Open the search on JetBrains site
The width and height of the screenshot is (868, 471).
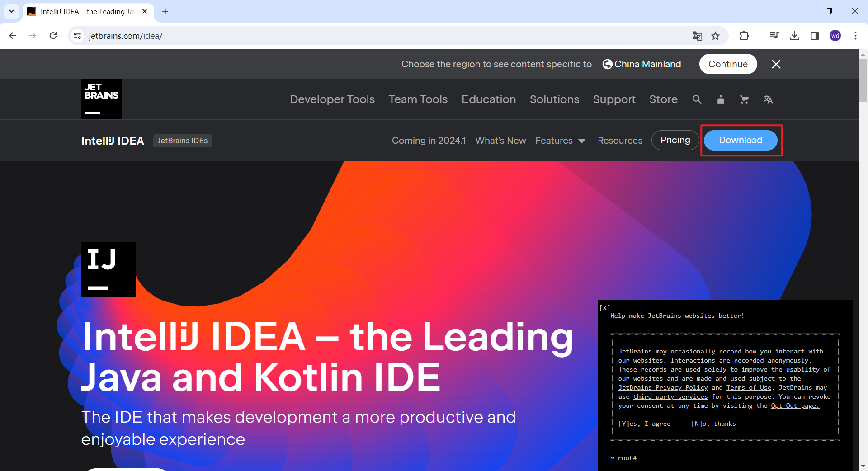(x=697, y=99)
